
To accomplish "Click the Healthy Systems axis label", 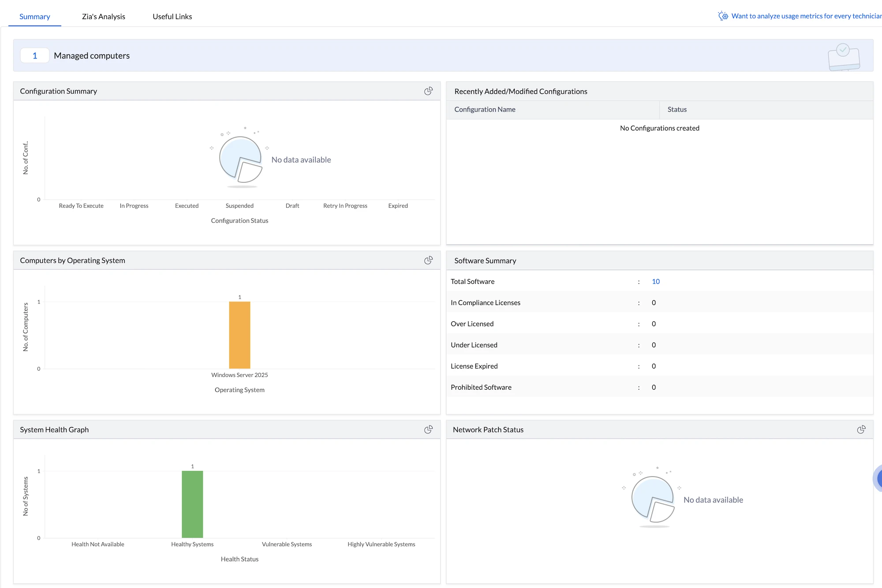I will [x=192, y=544].
